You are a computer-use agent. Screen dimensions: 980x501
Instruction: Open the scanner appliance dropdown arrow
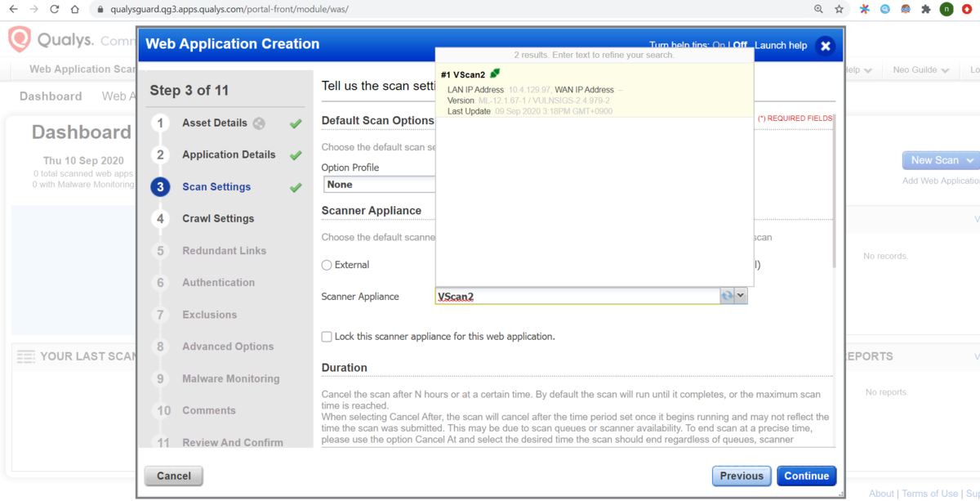pos(741,296)
